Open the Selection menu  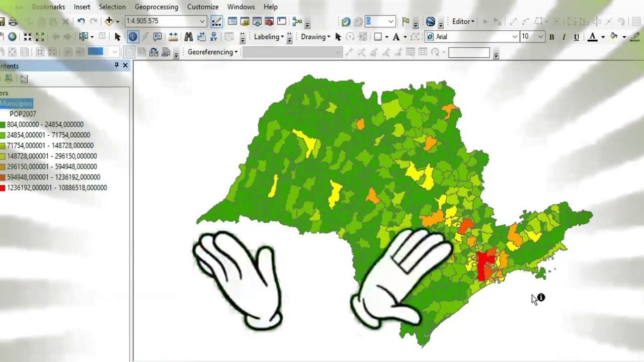[x=112, y=7]
